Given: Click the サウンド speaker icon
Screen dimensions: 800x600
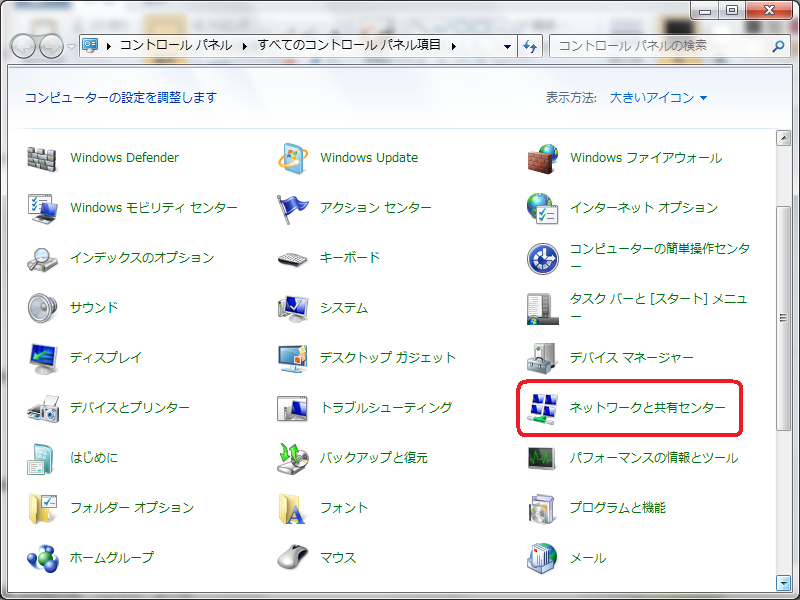Looking at the screenshot, I should click(x=42, y=308).
